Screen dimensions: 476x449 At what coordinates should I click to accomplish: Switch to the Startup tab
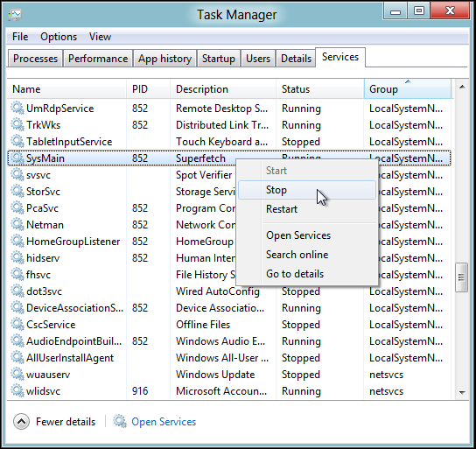click(x=219, y=59)
